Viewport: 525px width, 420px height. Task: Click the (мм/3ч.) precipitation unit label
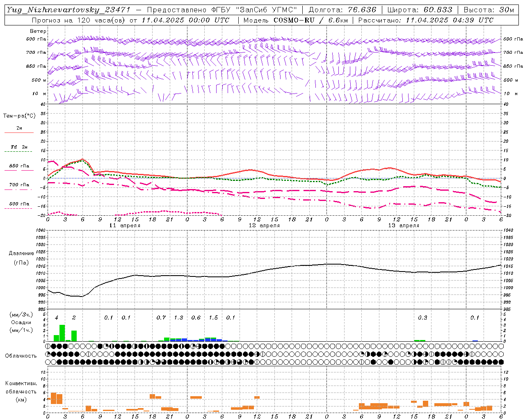point(21,315)
